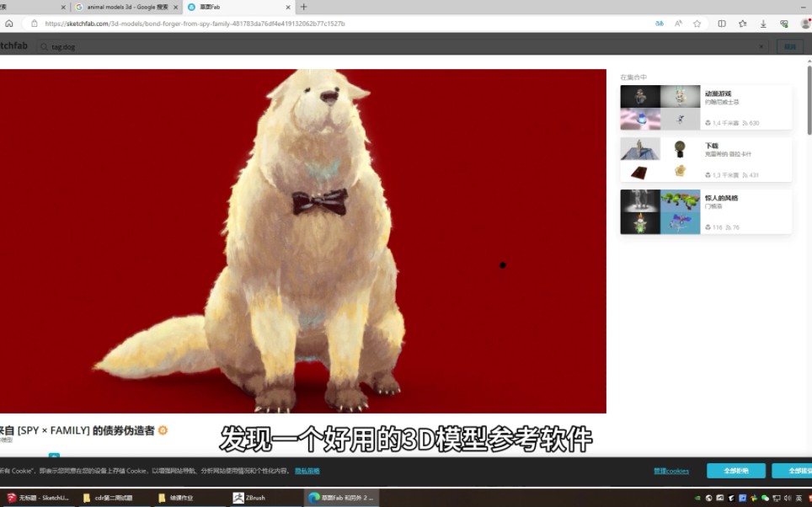Open the browser profile avatar icon
The height and width of the screenshot is (507, 812).
coord(805,24)
